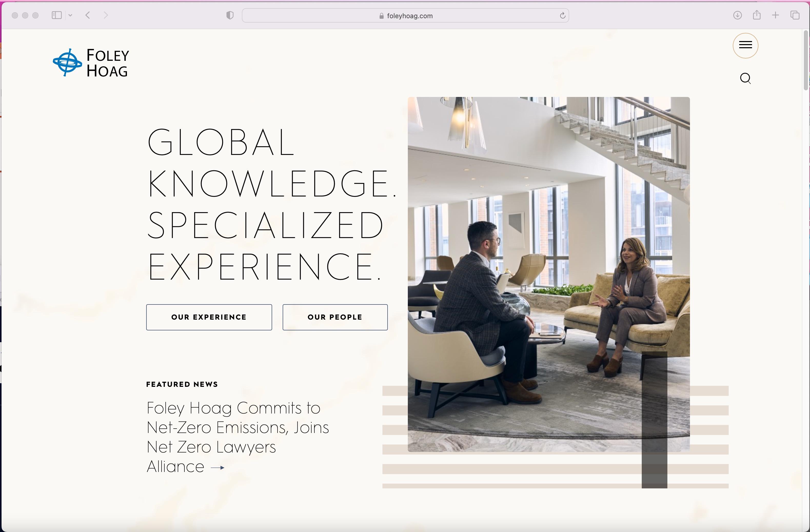
Task: Click the OUR PEOPLE button
Action: click(335, 317)
